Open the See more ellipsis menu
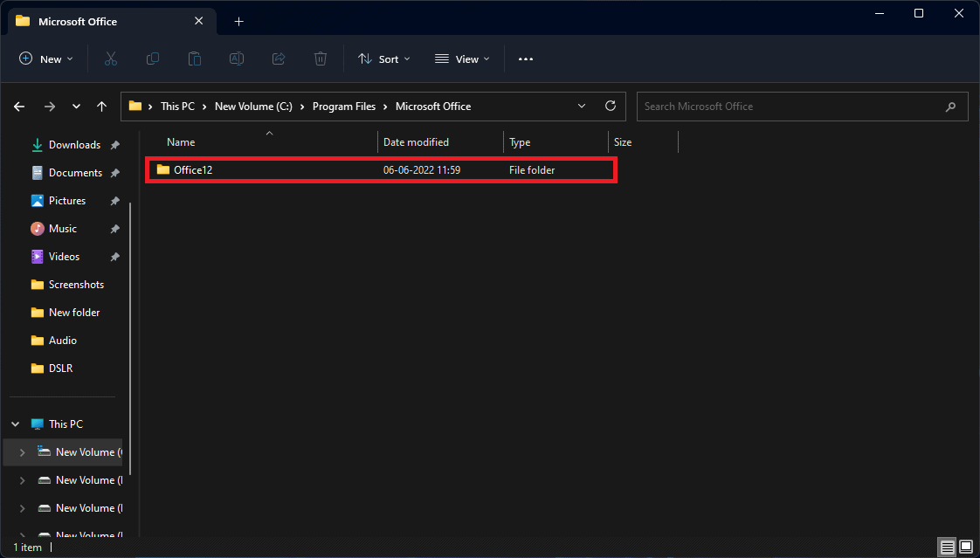Screen dimensions: 980x558 525,59
